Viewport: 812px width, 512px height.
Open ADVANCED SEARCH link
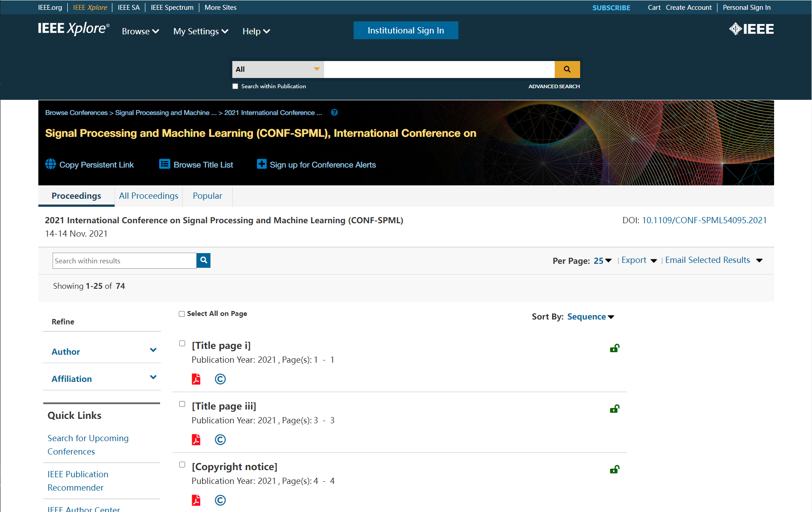point(554,86)
